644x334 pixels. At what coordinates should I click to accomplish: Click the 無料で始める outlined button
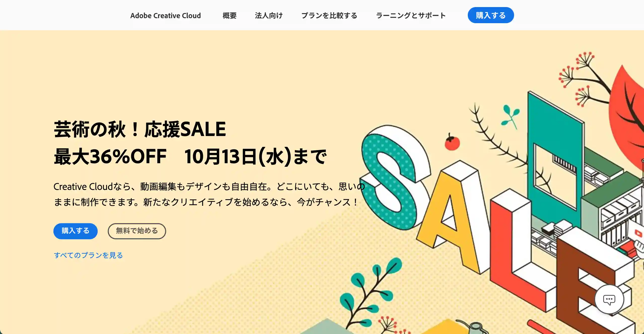pos(137,231)
